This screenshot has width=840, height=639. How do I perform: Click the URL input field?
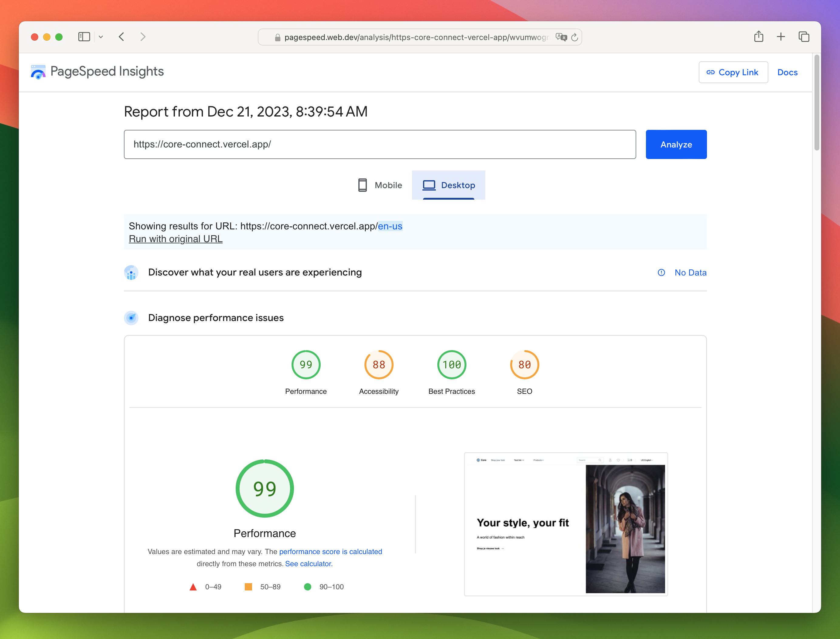pos(380,144)
